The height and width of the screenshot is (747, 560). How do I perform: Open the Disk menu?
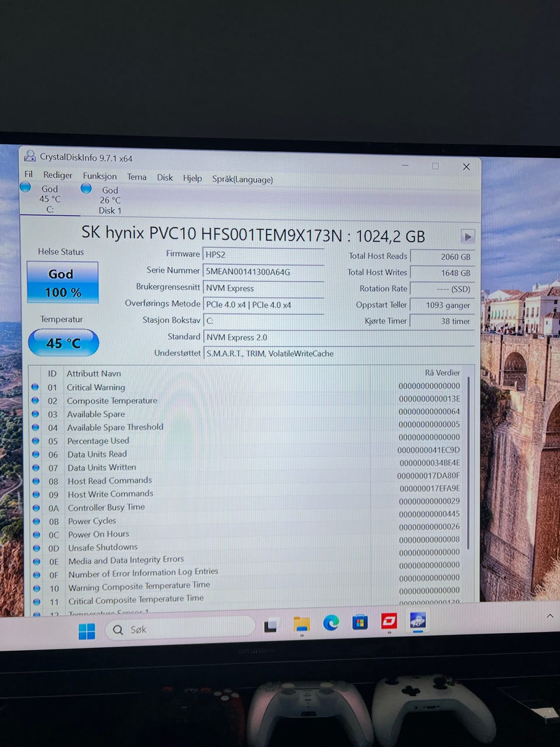165,177
